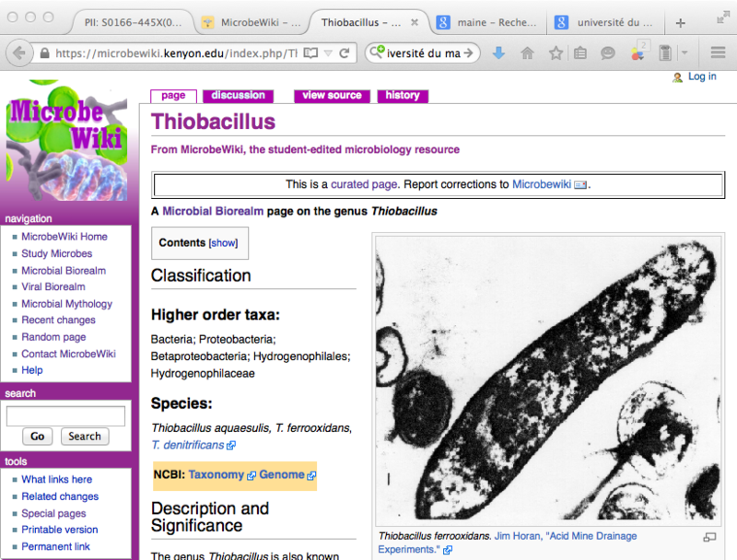This screenshot has width=737, height=560.
Task: Open Permanent link in tools
Action: (x=55, y=546)
